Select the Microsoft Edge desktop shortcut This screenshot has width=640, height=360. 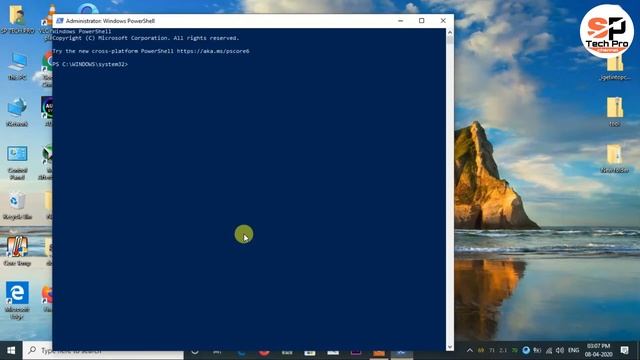click(x=17, y=300)
